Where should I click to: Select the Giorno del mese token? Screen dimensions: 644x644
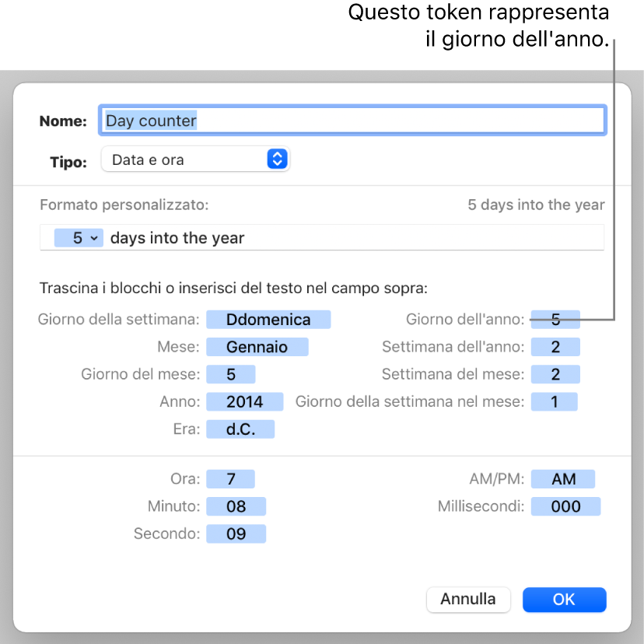click(230, 374)
